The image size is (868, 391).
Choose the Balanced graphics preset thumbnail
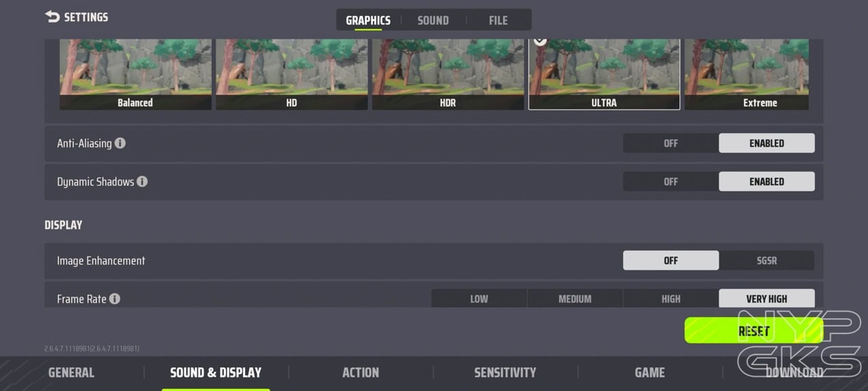coord(136,74)
